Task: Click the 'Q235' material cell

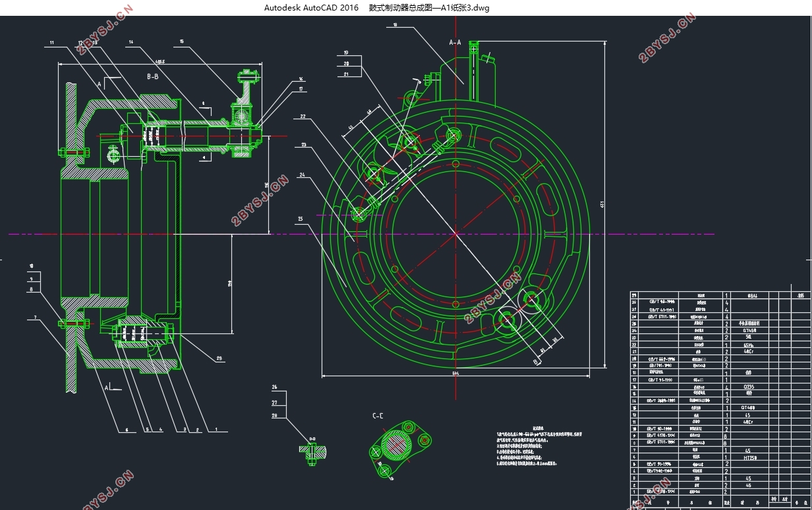Action: tap(749, 387)
